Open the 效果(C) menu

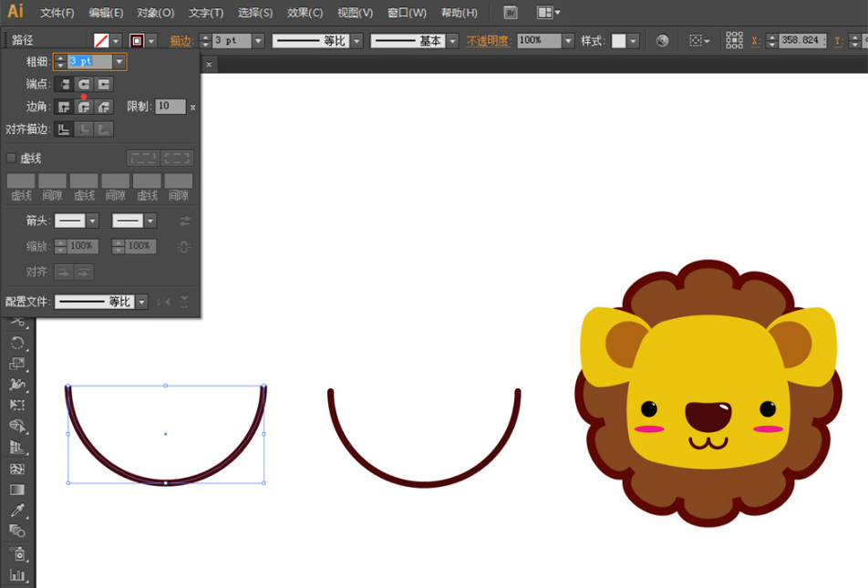[305, 13]
